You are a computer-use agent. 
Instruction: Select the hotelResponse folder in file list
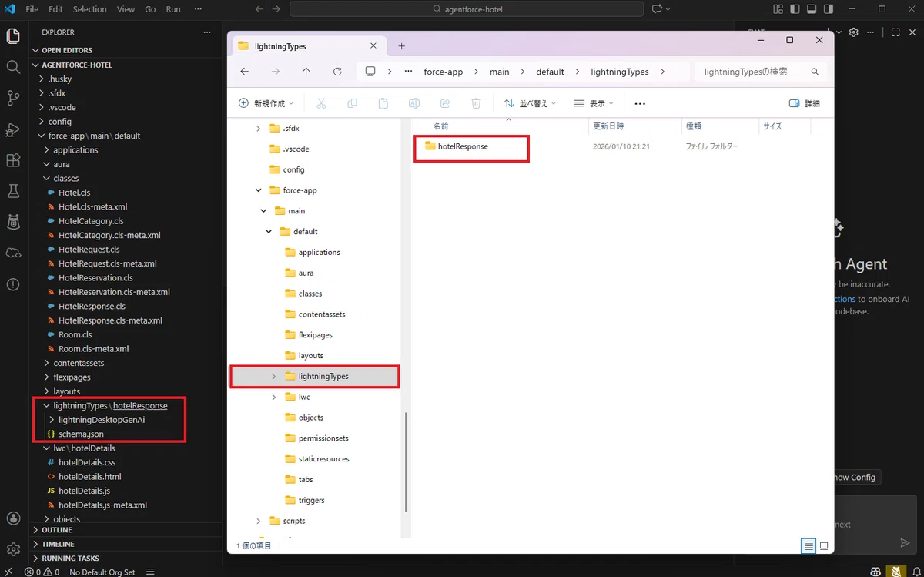point(463,146)
